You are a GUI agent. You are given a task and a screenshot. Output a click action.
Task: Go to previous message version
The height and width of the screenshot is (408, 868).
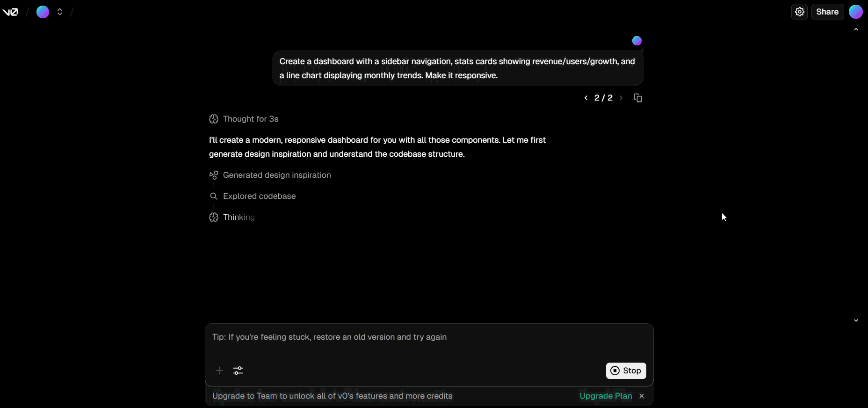586,98
